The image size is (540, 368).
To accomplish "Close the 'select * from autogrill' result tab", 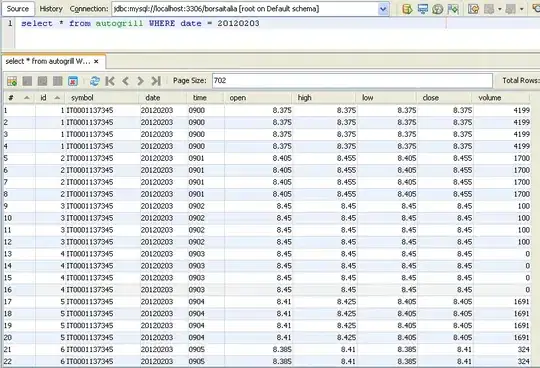I will 96,61.
